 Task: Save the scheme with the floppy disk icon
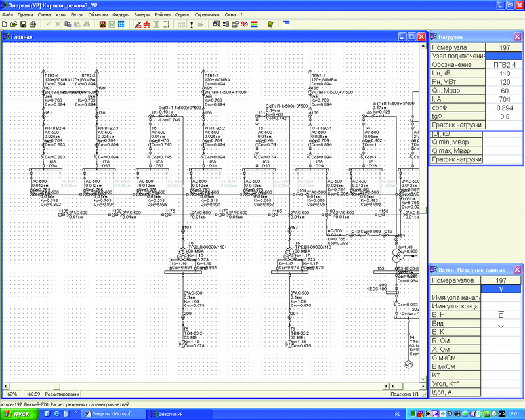pos(23,24)
